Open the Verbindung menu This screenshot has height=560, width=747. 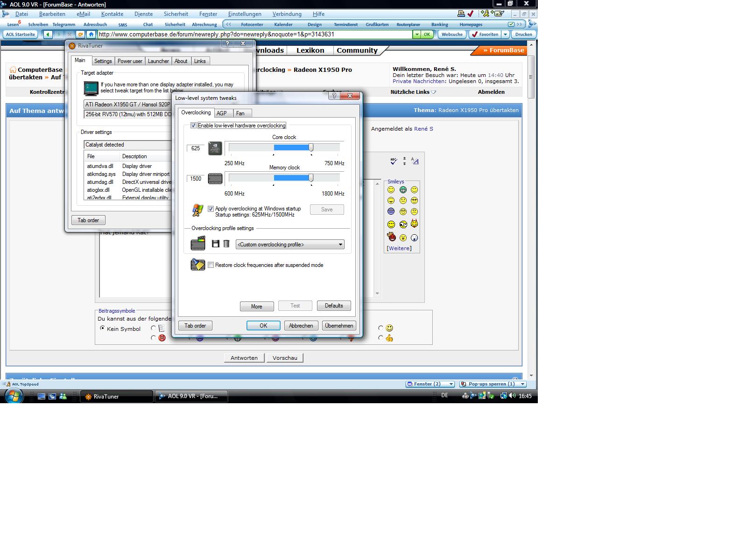tap(287, 14)
